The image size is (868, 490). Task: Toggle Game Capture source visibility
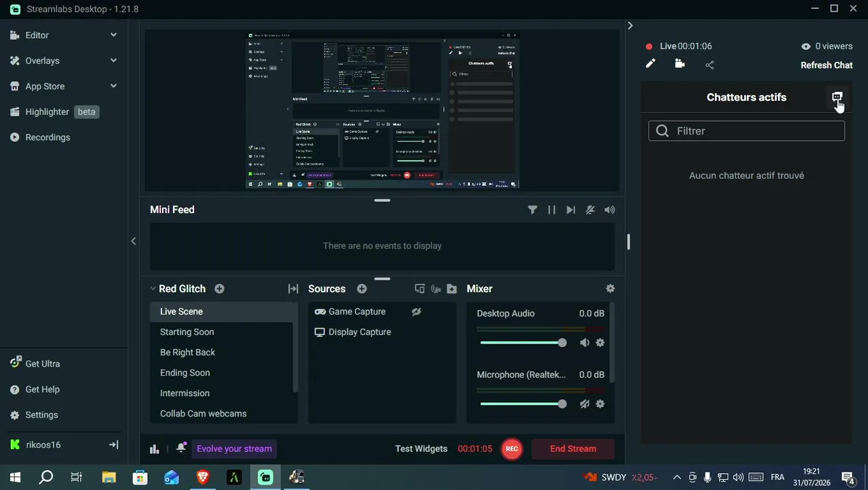pyautogui.click(x=416, y=312)
